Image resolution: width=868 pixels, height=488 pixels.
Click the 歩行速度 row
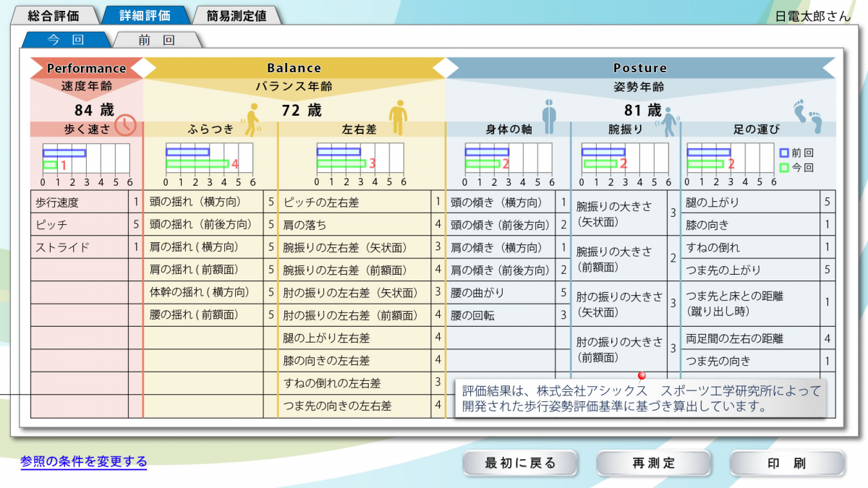click(x=86, y=202)
